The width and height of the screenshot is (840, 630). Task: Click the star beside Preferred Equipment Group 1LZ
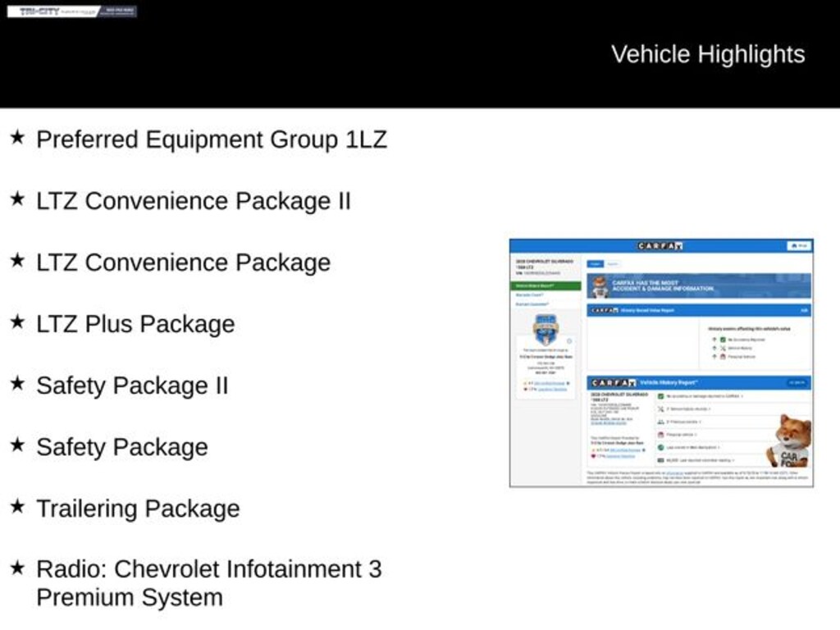18,137
